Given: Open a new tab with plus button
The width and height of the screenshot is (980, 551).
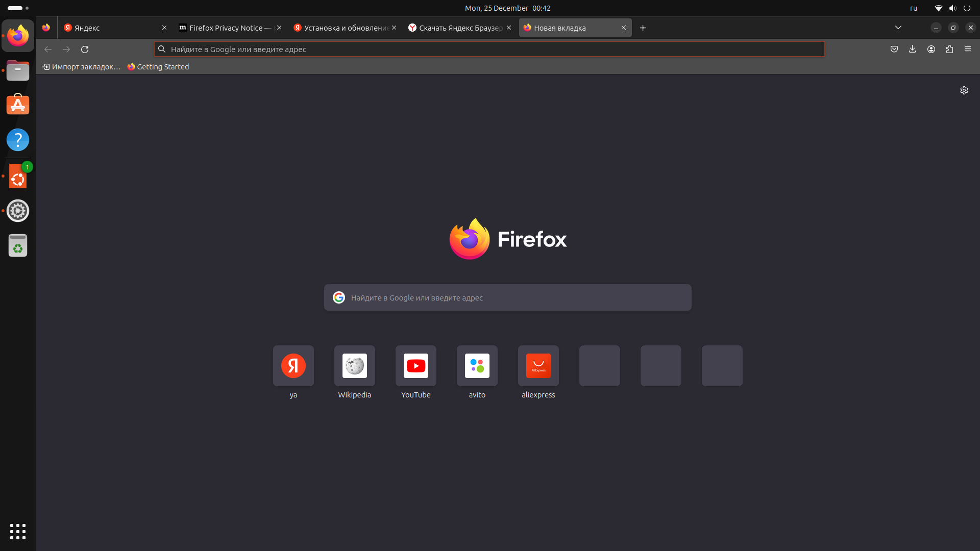Looking at the screenshot, I should [643, 28].
